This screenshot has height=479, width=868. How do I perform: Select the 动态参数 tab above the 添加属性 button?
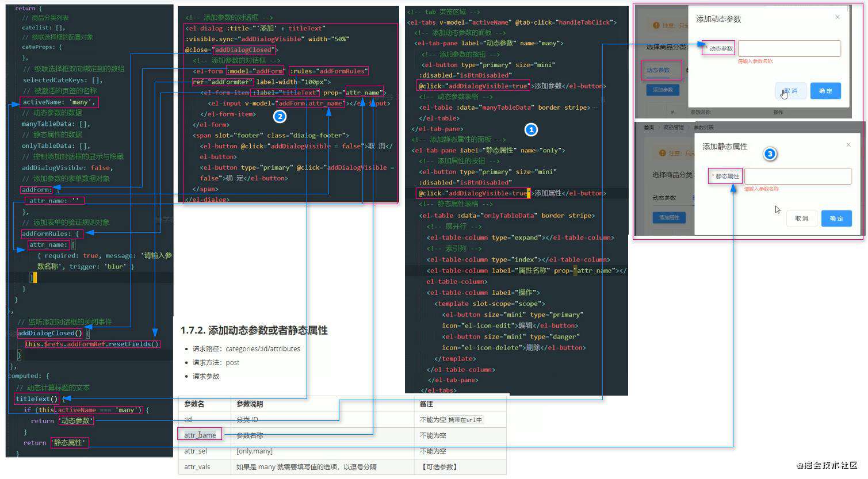click(x=664, y=198)
